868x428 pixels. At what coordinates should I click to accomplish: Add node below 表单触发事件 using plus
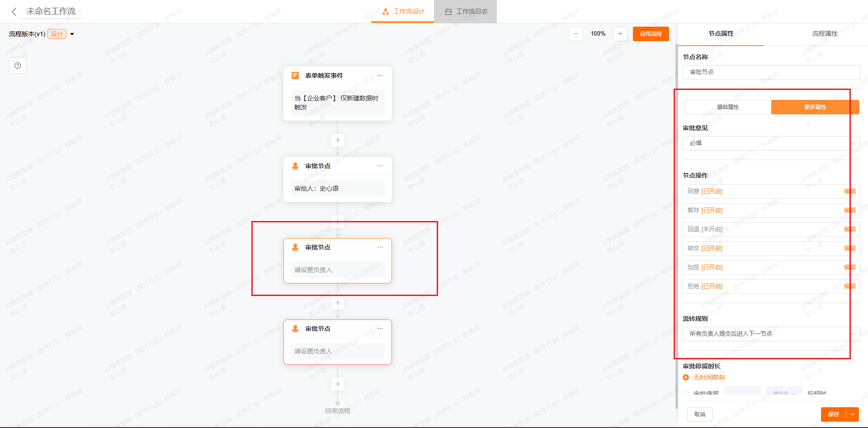(x=338, y=140)
